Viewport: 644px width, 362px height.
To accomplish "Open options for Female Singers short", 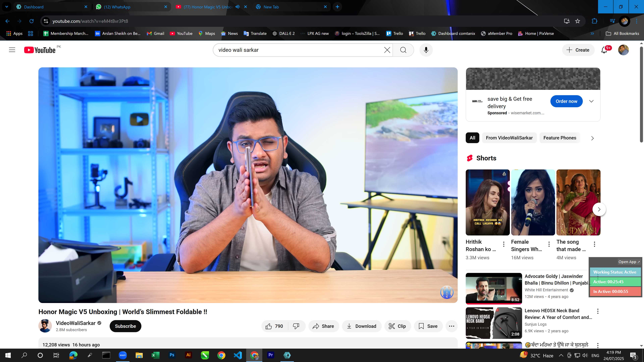I will [549, 244].
